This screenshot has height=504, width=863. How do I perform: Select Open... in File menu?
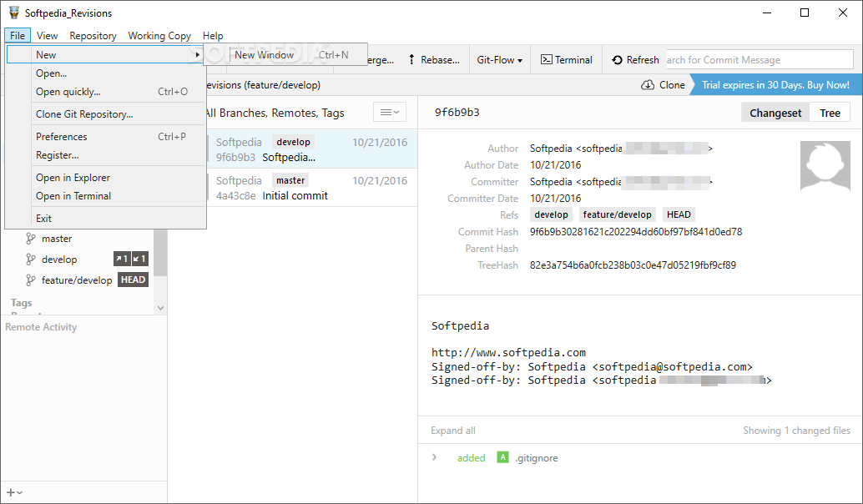point(105,73)
